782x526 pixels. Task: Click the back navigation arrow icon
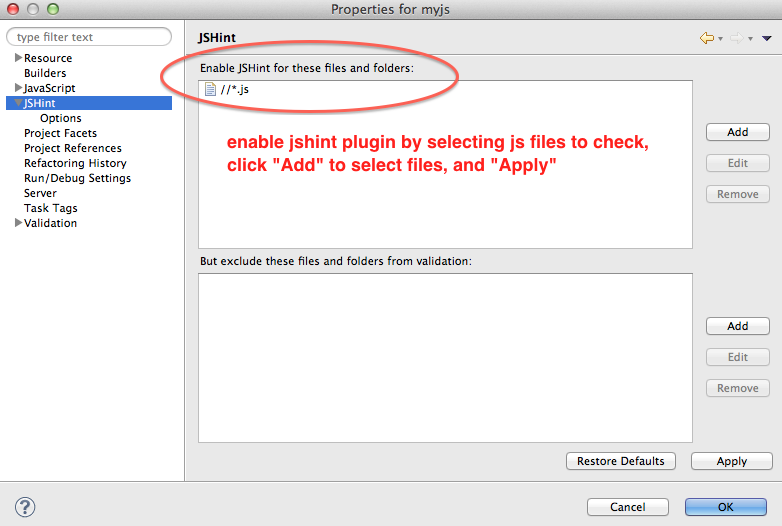point(706,38)
